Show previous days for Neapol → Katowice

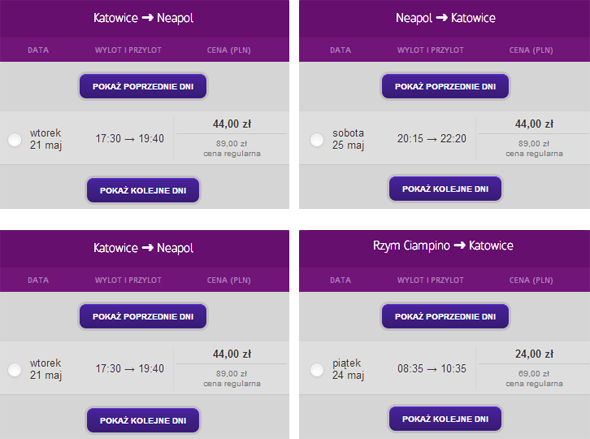pyautogui.click(x=445, y=86)
